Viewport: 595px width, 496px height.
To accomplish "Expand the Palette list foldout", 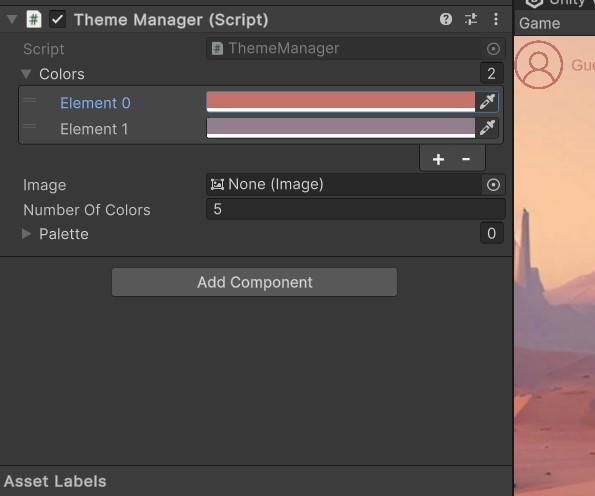I will pyautogui.click(x=26, y=234).
